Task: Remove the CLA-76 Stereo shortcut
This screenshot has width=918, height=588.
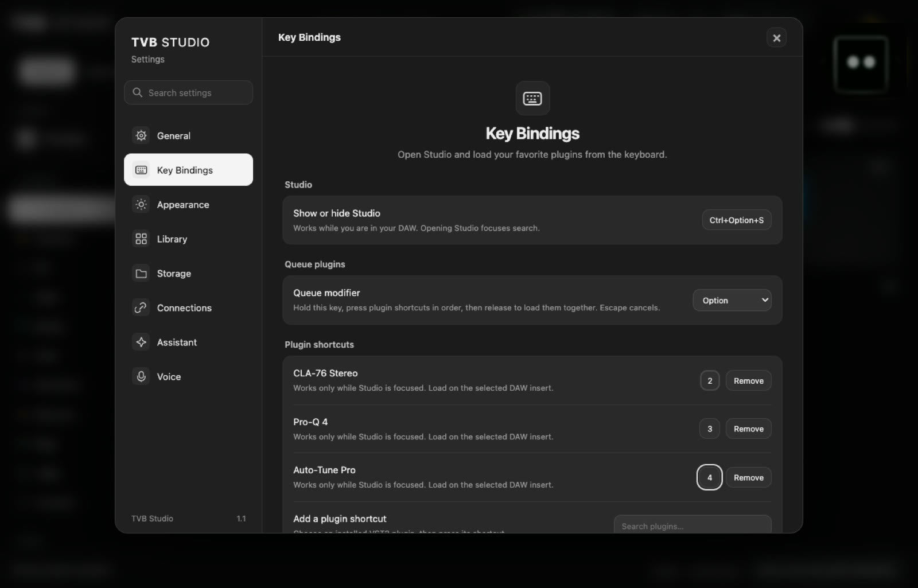Action: point(749,381)
